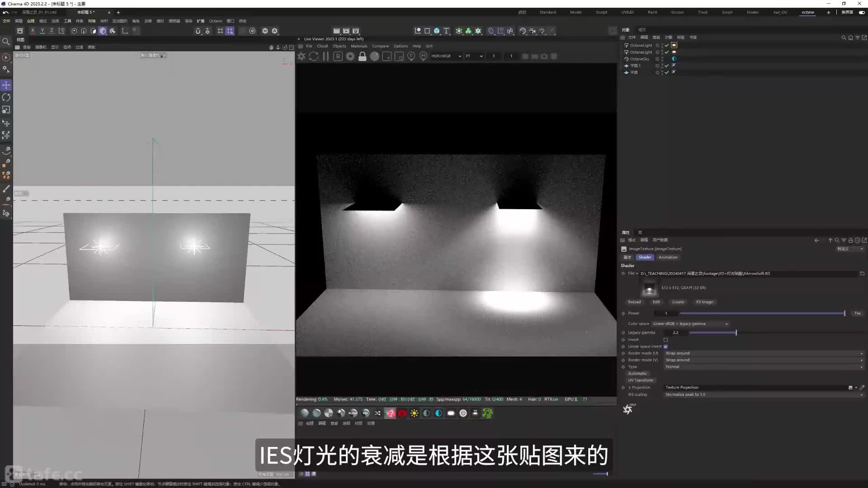Click the Edit button for texture
The height and width of the screenshot is (488, 868).
pyautogui.click(x=656, y=302)
